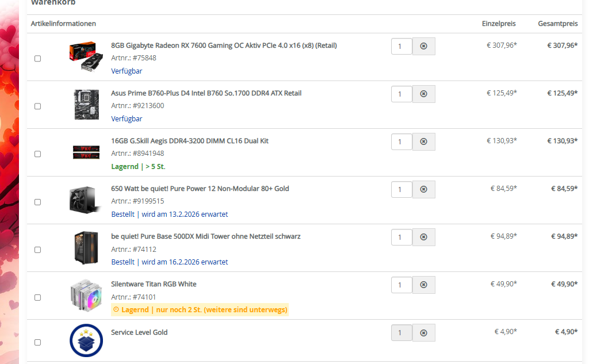The height and width of the screenshot is (364, 589).
Task: Click total price € 49,90
Action: pyautogui.click(x=564, y=284)
